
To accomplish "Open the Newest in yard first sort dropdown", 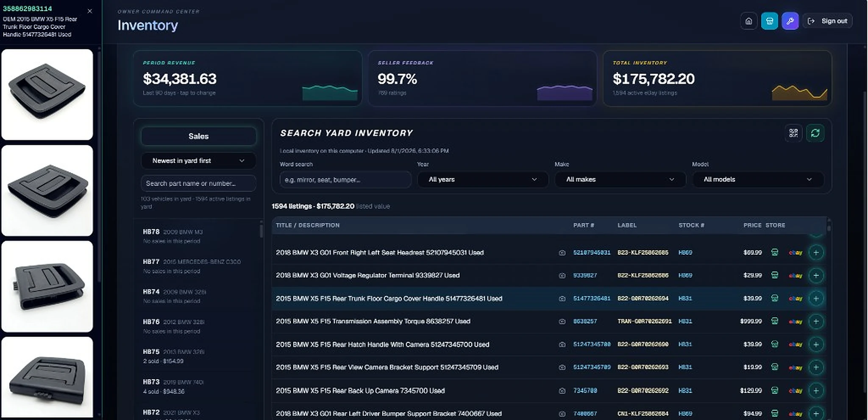I will [198, 161].
